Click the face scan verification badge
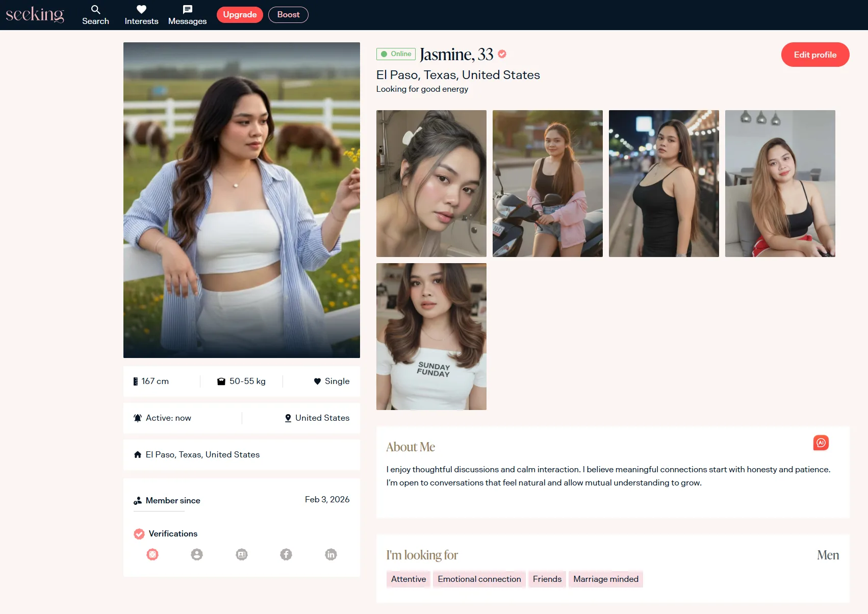868x614 pixels. 152,554
